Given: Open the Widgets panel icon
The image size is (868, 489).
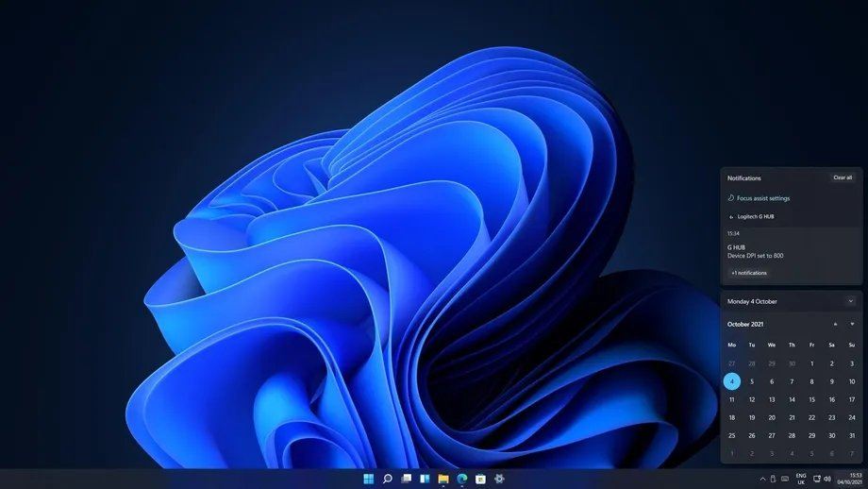Looking at the screenshot, I should (x=425, y=479).
